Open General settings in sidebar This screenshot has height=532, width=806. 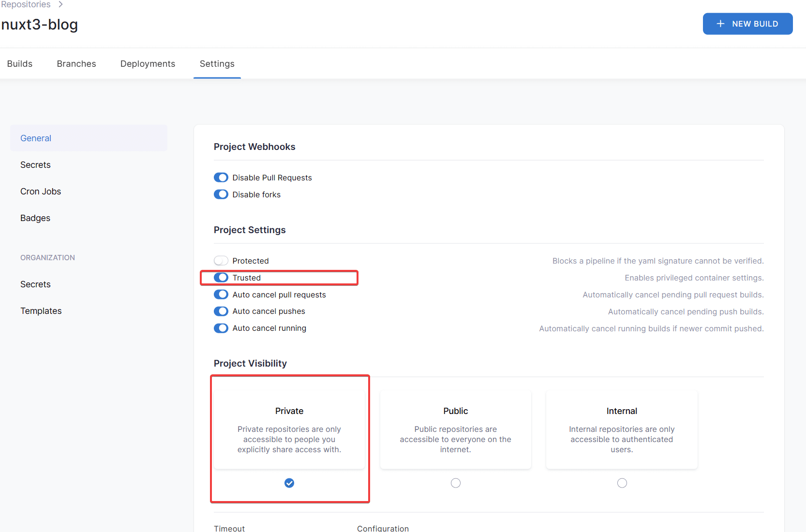point(36,138)
